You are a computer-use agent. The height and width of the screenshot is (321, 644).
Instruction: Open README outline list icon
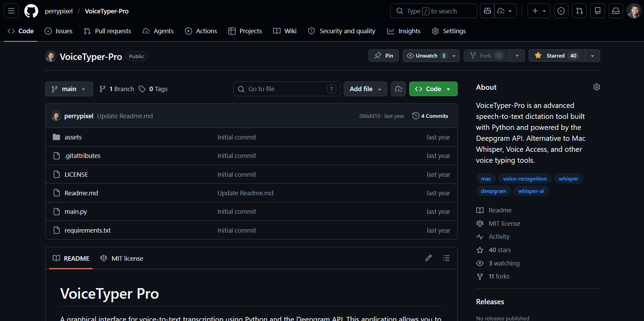point(446,258)
